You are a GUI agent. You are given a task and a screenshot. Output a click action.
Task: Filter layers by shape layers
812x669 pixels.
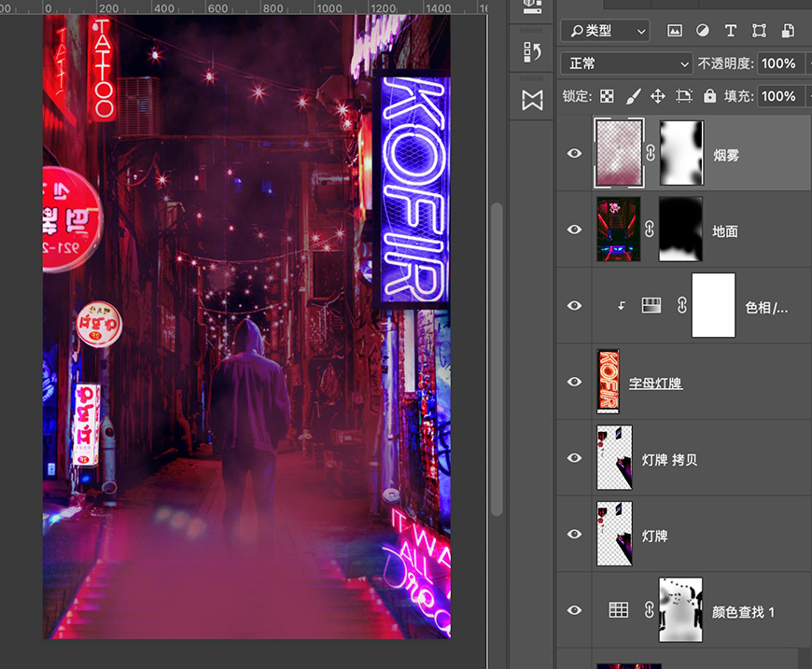pyautogui.click(x=759, y=31)
